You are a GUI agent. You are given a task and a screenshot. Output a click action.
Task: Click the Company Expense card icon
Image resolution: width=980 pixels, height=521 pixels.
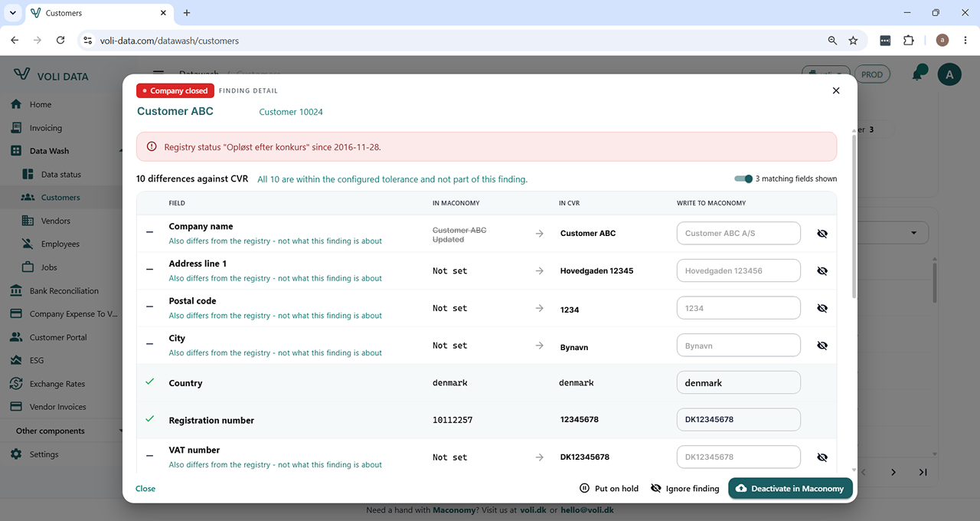(x=16, y=314)
